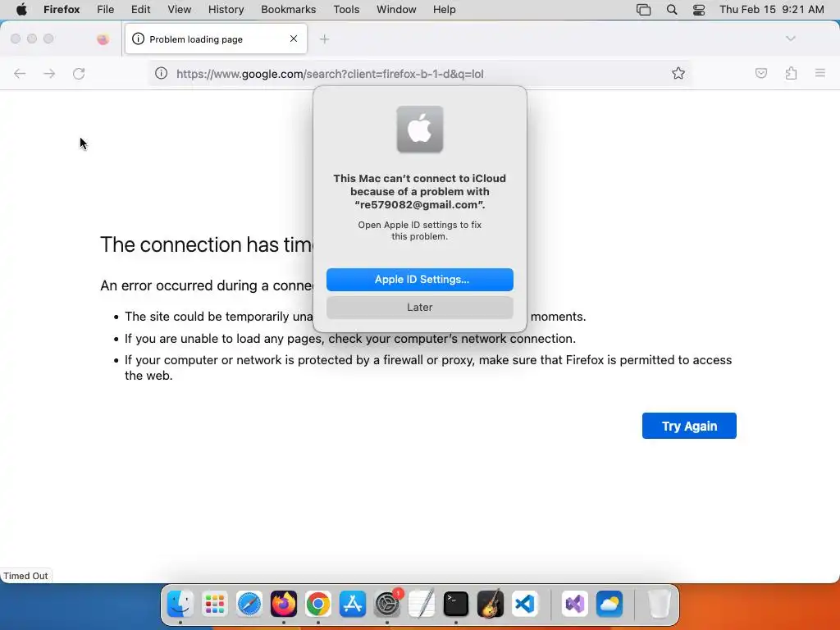Show site information icon in address bar
Image resolution: width=840 pixels, height=630 pixels.
tap(162, 73)
